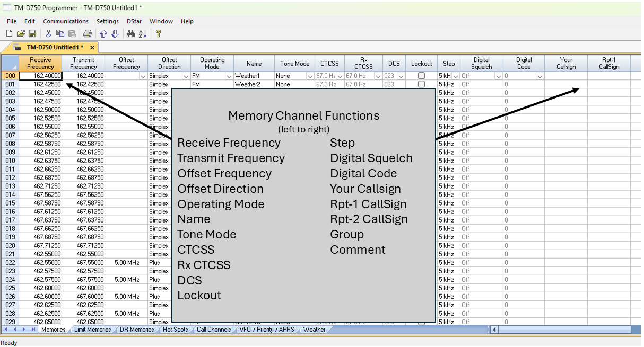Check the Lockout box for channel 001
Screen dimensions: 644x347
[421, 84]
